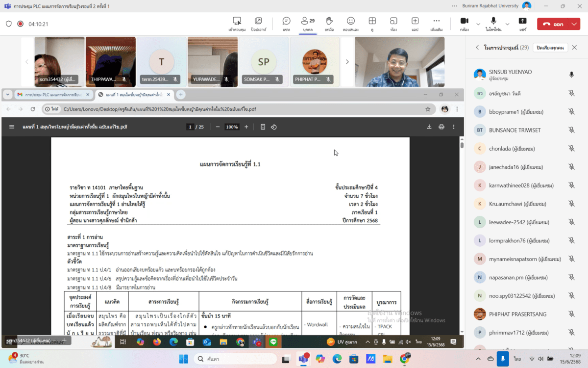Collapse participants panel with back chevron
This screenshot has width=588, height=368.
pyautogui.click(x=477, y=48)
